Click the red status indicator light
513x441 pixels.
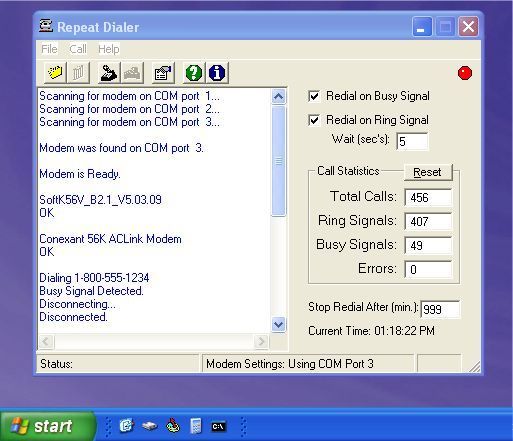click(x=465, y=73)
